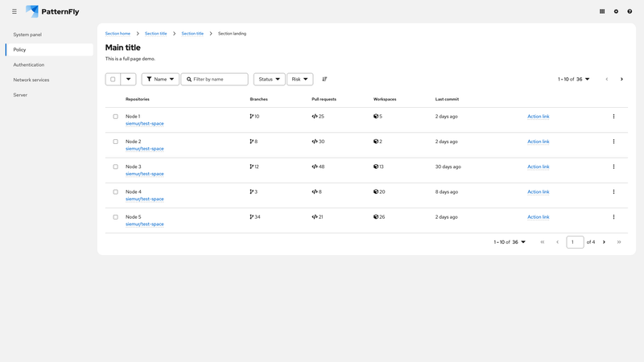Screen dimensions: 644x362
Task: Click the Section home breadcrumb link
Action: (x=118, y=34)
